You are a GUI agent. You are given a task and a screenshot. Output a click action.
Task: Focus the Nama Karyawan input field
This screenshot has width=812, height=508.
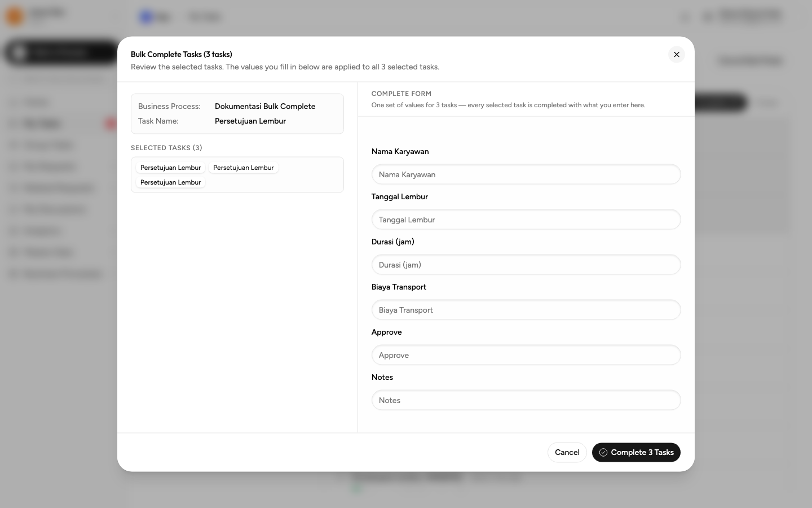[x=526, y=174]
